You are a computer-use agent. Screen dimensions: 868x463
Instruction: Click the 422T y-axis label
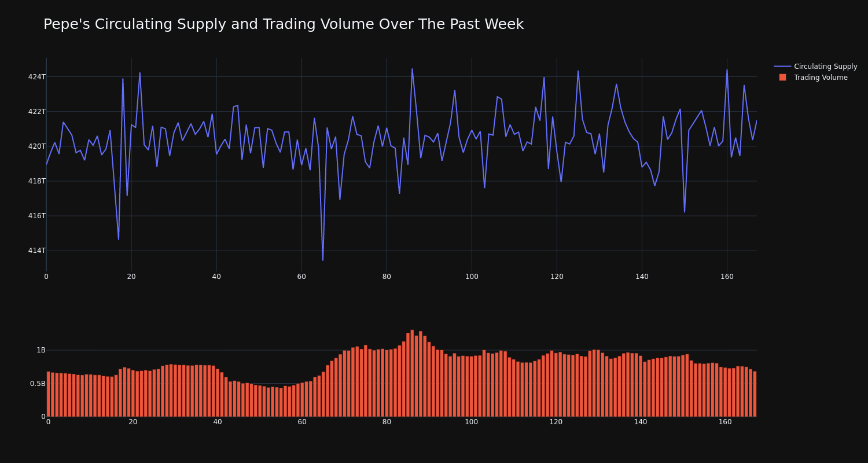[36, 112]
